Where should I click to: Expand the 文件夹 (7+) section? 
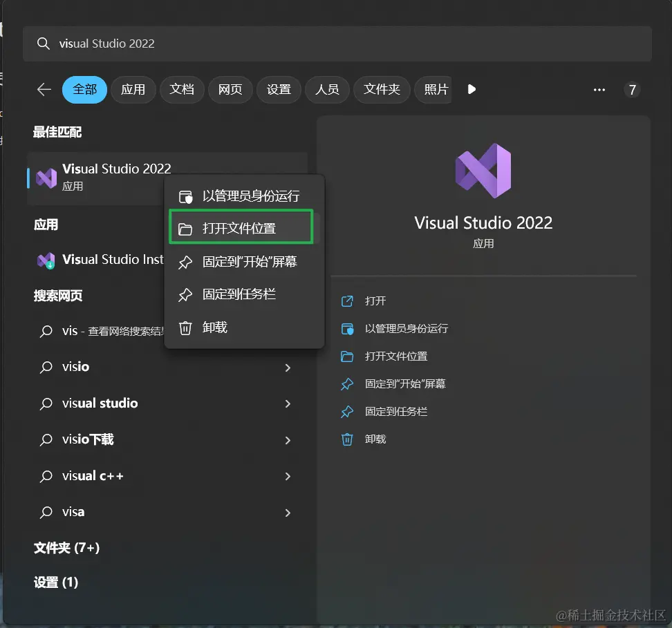[x=67, y=548]
